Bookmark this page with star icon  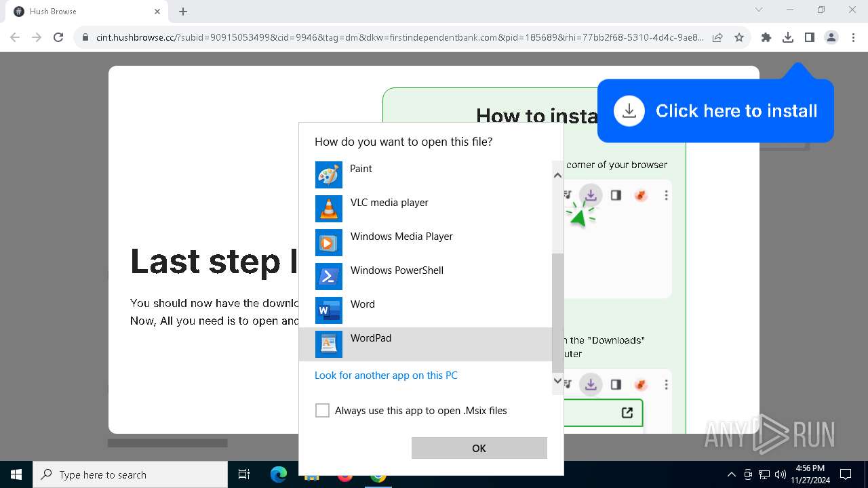739,38
